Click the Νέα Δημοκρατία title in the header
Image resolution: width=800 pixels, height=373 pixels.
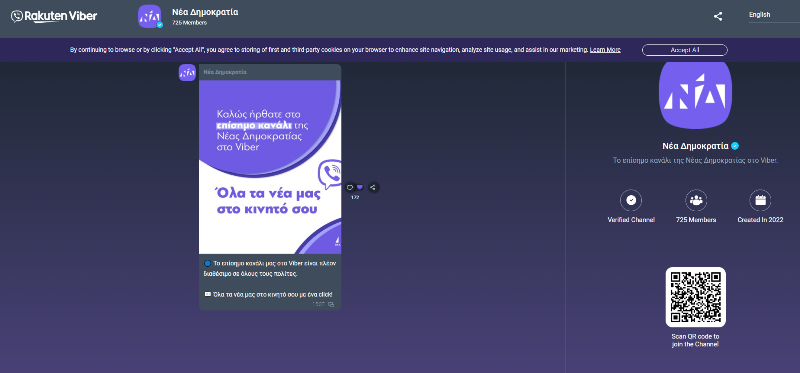205,12
